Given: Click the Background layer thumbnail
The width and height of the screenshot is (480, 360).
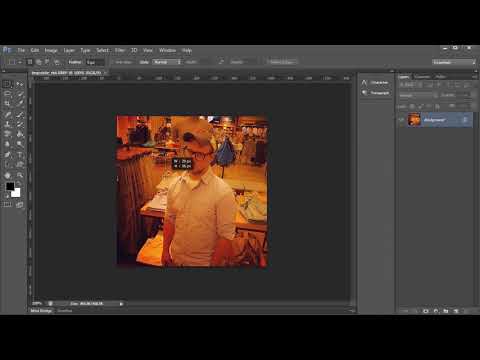Looking at the screenshot, I should pyautogui.click(x=414, y=120).
